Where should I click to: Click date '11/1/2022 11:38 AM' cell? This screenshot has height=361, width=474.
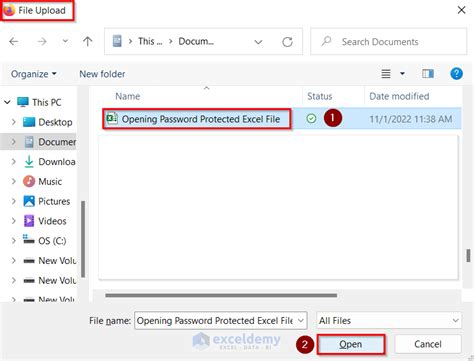(411, 119)
